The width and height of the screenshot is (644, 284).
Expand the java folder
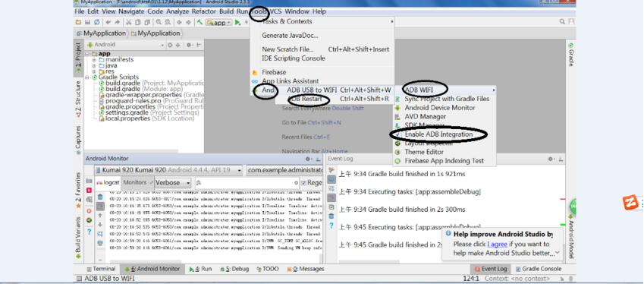click(x=94, y=65)
